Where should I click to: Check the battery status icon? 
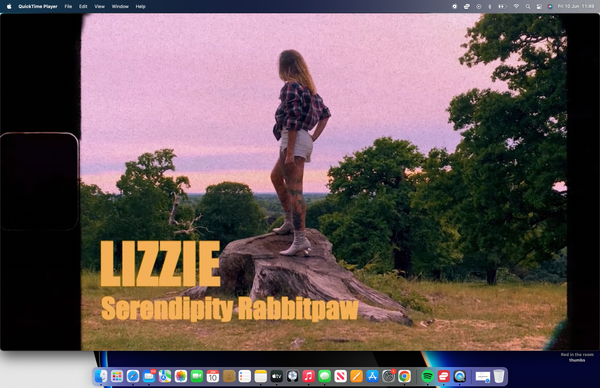[502, 7]
